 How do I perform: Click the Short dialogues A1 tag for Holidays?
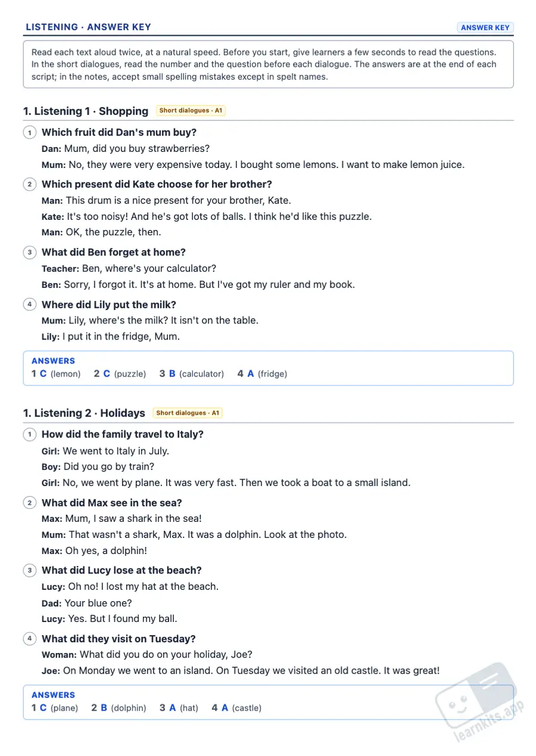tap(188, 413)
